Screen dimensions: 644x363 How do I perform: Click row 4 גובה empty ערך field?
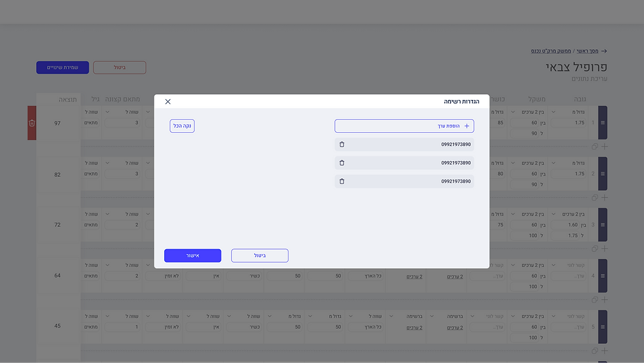point(568,276)
